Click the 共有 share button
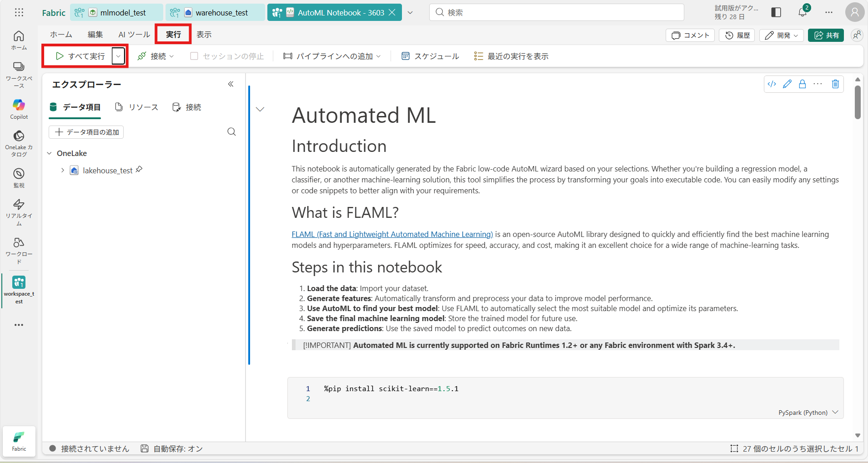This screenshot has width=868, height=463. 826,35
